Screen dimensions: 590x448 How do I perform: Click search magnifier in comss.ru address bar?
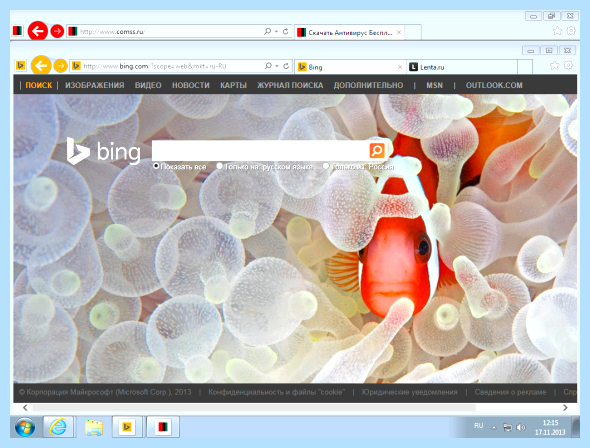pyautogui.click(x=268, y=32)
